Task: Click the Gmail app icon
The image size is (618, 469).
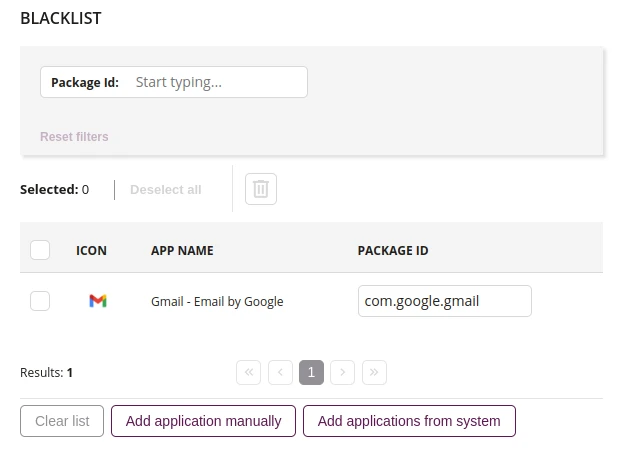Action: pos(98,301)
